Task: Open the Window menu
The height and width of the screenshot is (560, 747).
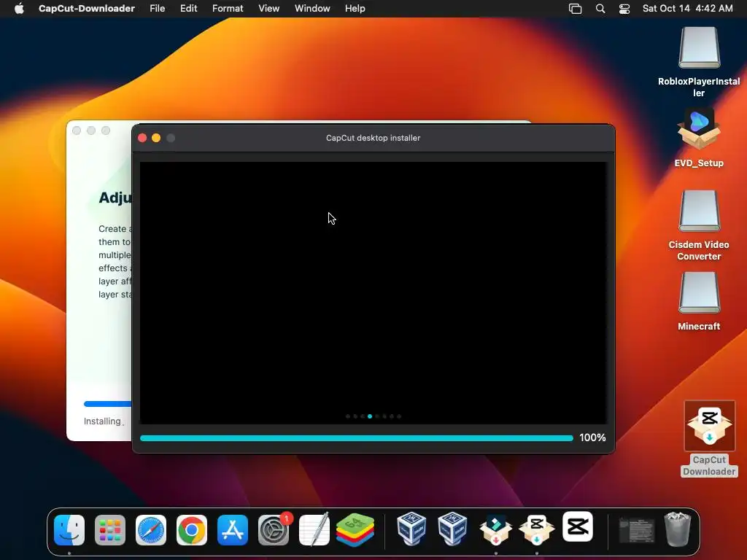Action: click(312, 9)
